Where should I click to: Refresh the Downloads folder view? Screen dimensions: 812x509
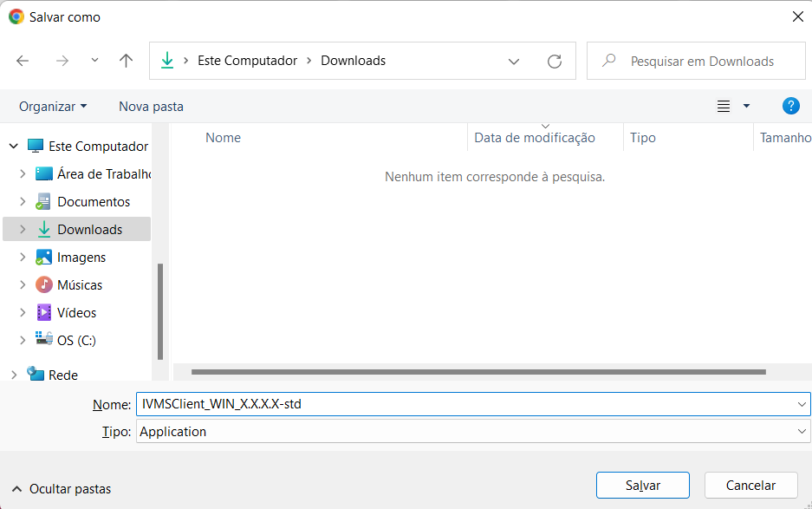(x=555, y=61)
